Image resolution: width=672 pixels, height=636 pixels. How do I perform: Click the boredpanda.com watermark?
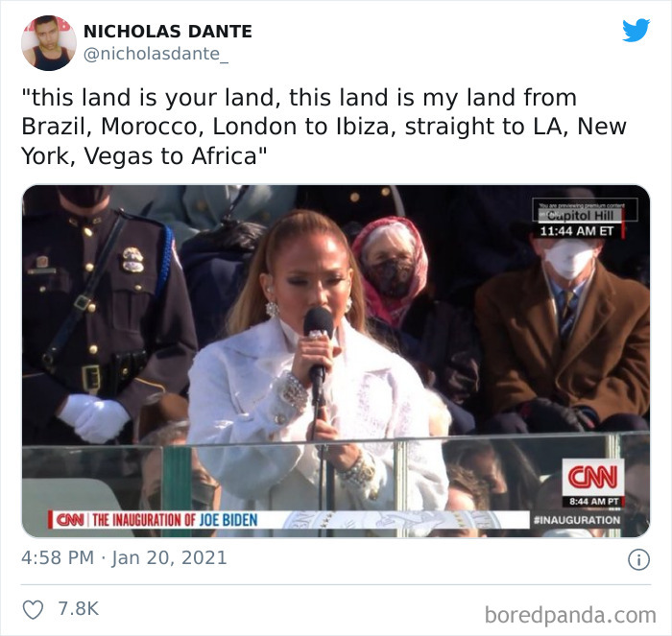(570, 615)
